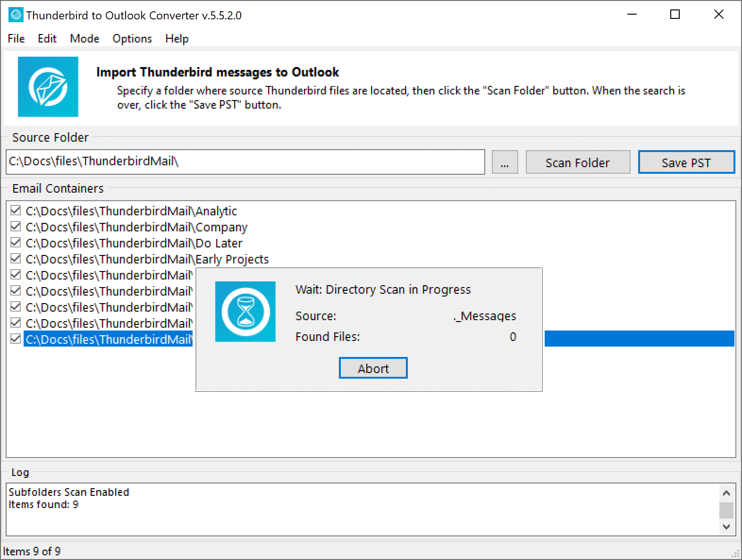Uncheck the Early Projects checkbox

click(x=16, y=259)
